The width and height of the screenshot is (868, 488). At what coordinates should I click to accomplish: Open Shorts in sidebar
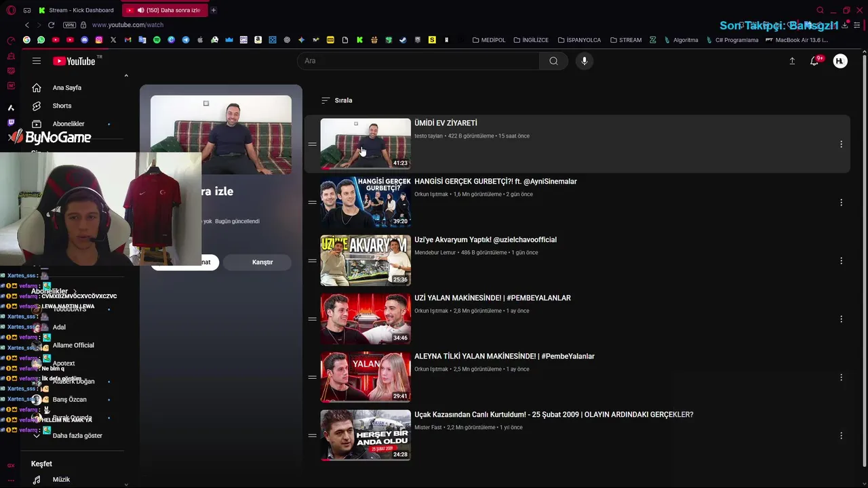62,106
